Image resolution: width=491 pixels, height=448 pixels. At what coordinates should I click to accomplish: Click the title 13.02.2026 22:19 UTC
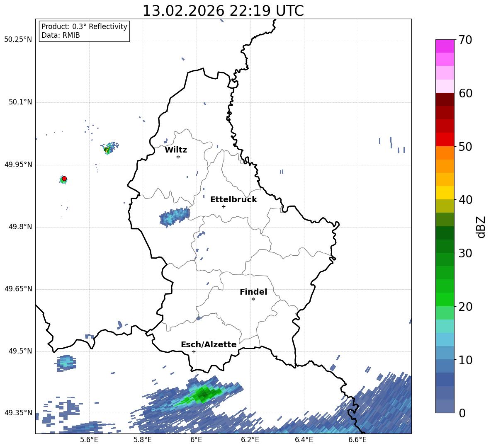point(223,11)
